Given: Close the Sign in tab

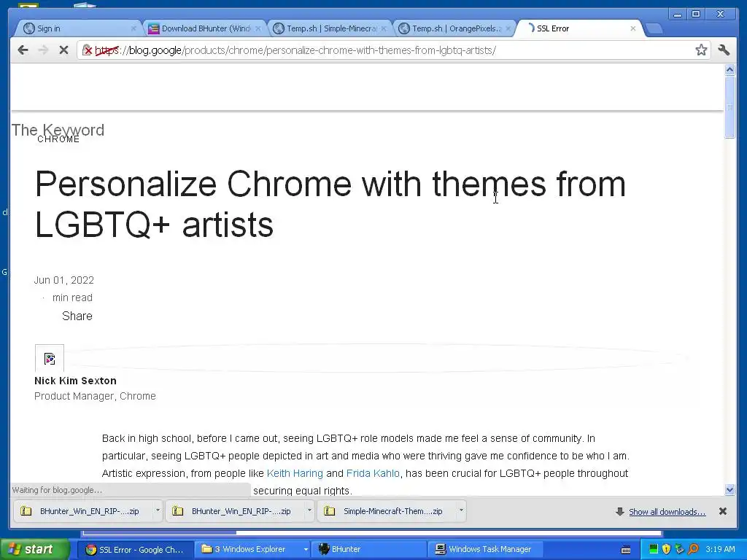Looking at the screenshot, I should 133,28.
